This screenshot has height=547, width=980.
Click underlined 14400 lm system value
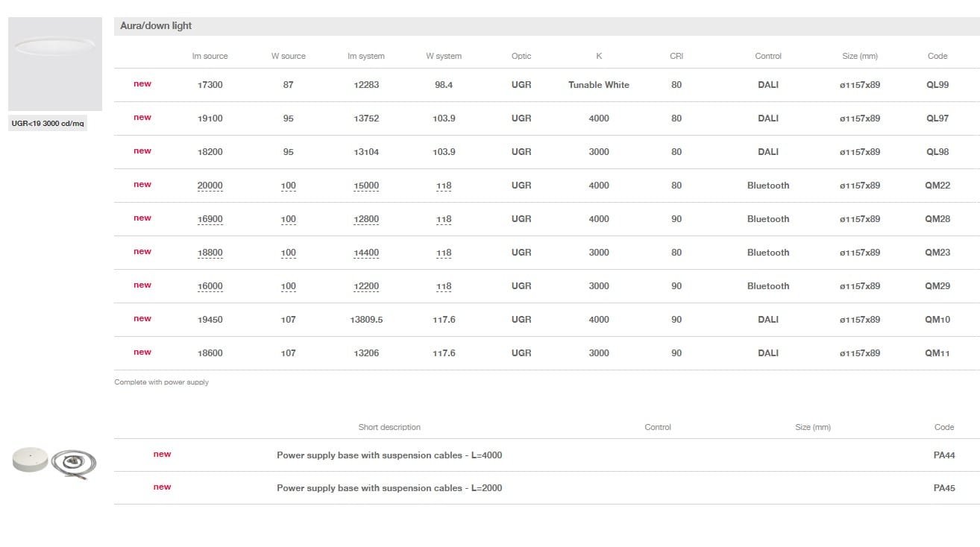(x=366, y=253)
